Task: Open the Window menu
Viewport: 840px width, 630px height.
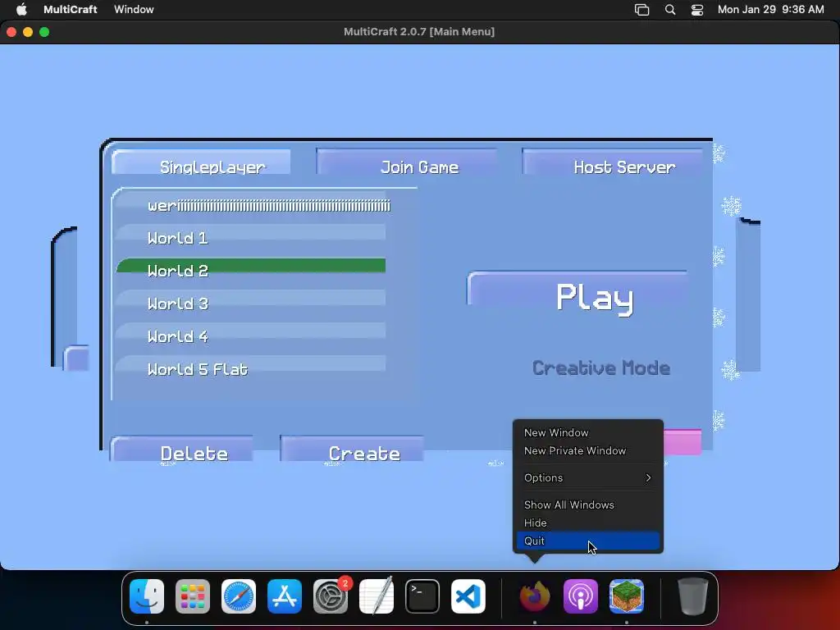Action: click(x=134, y=9)
